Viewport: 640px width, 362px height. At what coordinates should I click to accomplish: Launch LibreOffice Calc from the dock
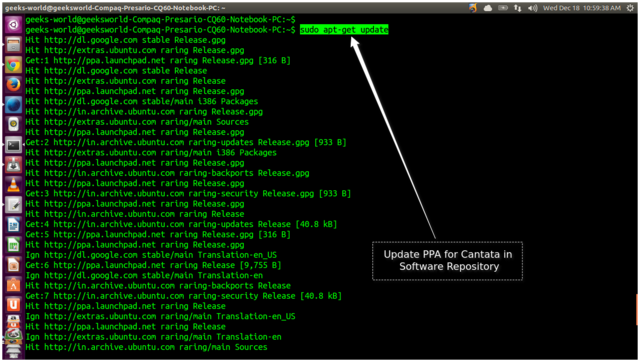(x=13, y=245)
